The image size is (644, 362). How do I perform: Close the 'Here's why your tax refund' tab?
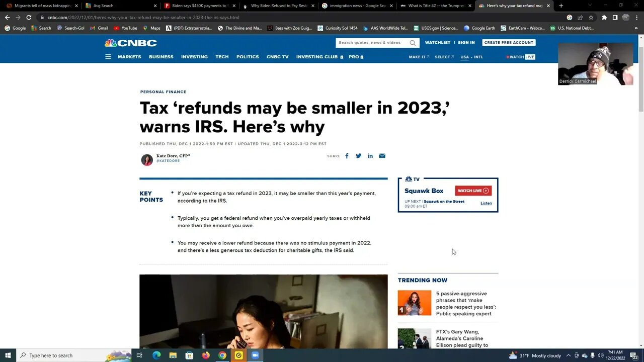pos(548,6)
